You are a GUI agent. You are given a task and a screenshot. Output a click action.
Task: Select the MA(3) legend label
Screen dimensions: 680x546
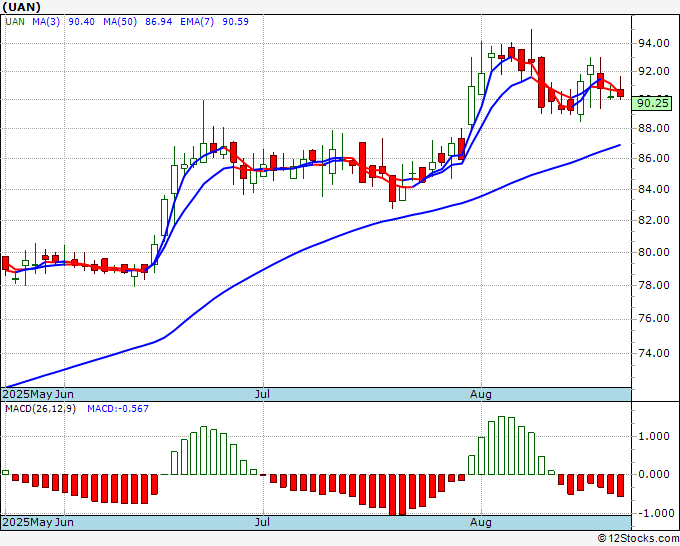pyautogui.click(x=46, y=22)
